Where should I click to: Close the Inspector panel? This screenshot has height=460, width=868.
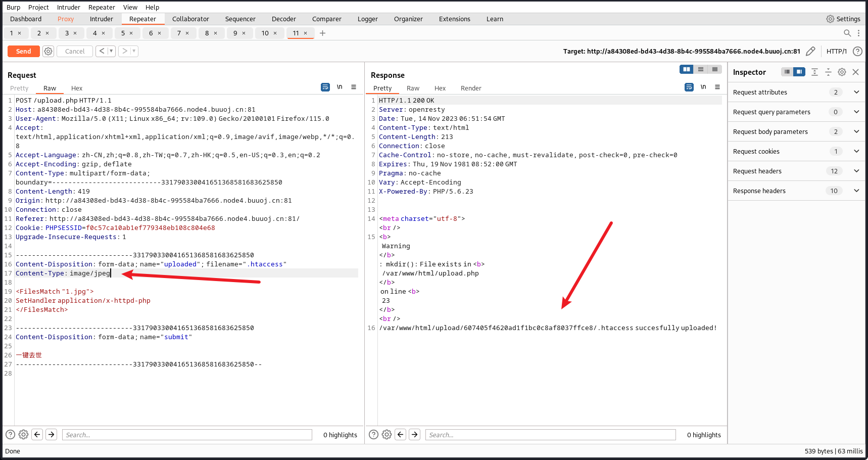click(855, 72)
